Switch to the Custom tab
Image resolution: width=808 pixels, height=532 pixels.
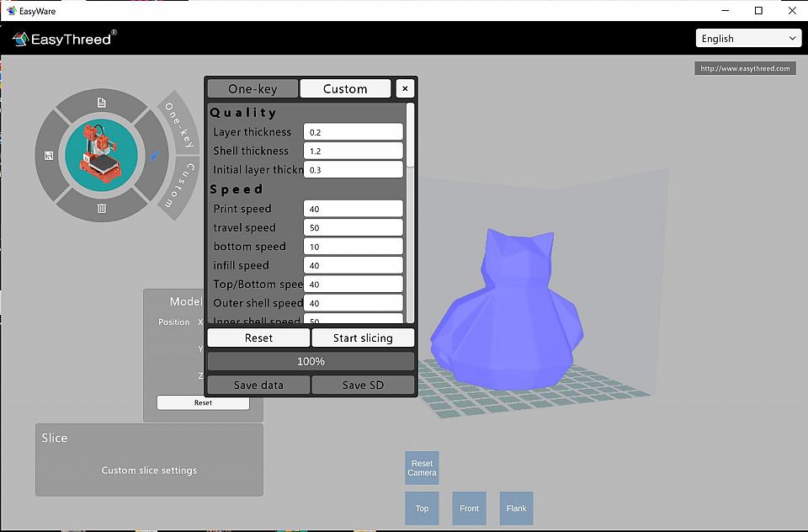click(x=345, y=88)
